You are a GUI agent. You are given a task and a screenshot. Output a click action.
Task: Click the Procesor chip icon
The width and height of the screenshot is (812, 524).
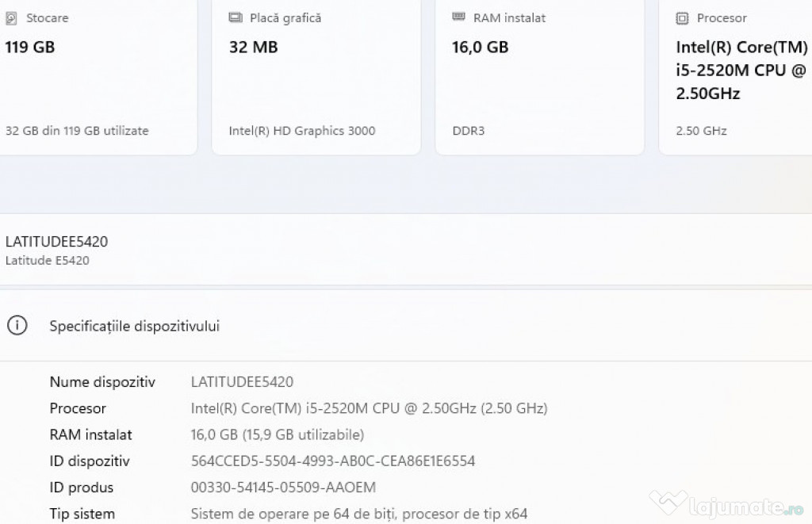tap(682, 18)
